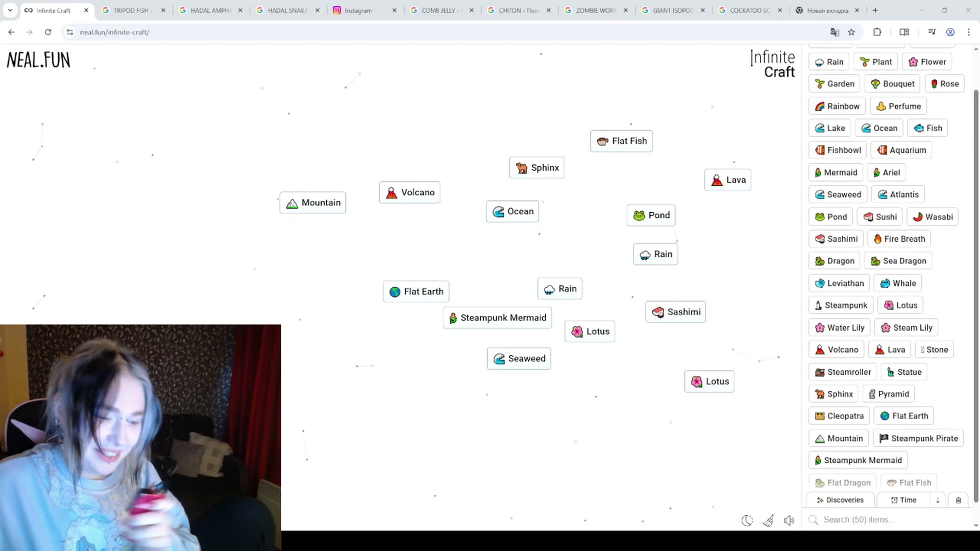The height and width of the screenshot is (551, 980).
Task: Select Sea Dragon in the sidebar list
Action: point(898,261)
